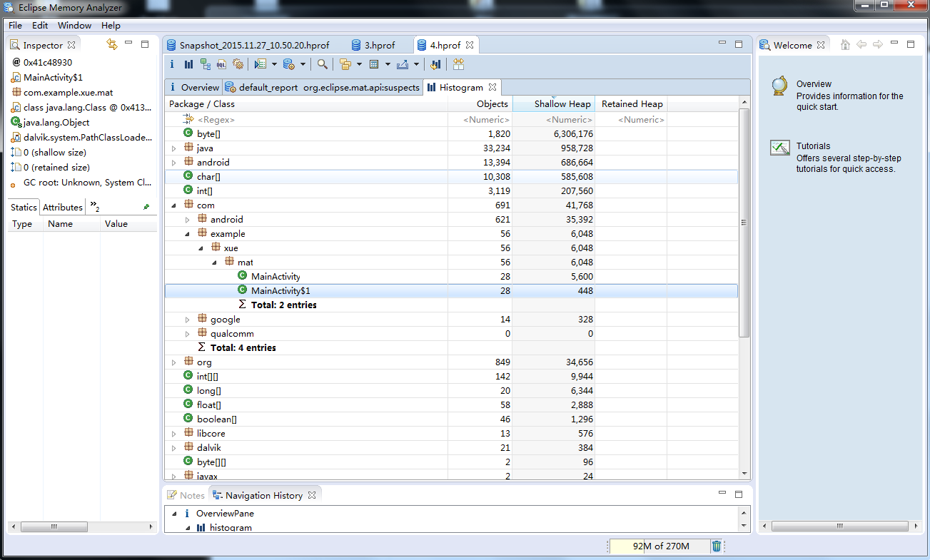Expand the google package node

click(x=187, y=320)
